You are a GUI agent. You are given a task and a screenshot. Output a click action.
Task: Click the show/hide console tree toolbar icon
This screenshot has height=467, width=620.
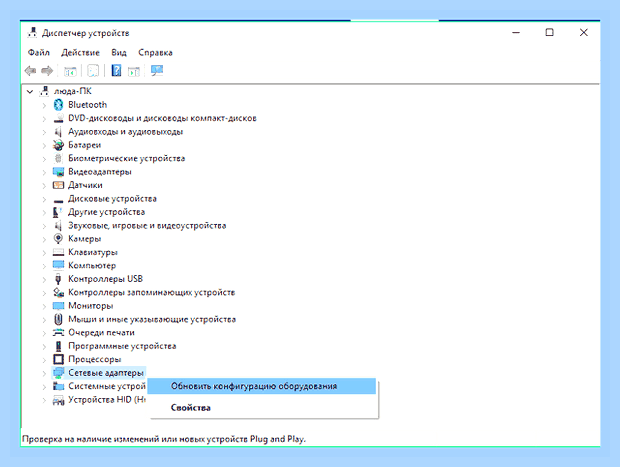tap(70, 72)
